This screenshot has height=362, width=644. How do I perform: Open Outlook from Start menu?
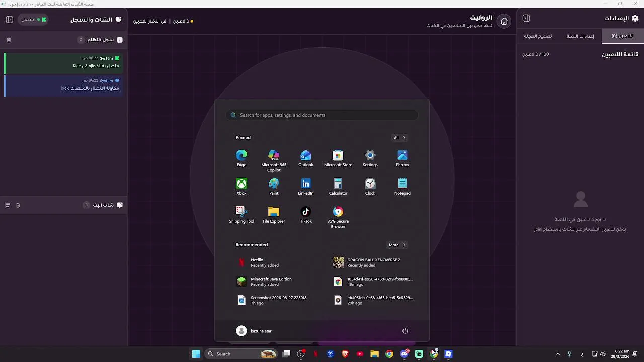(x=306, y=158)
